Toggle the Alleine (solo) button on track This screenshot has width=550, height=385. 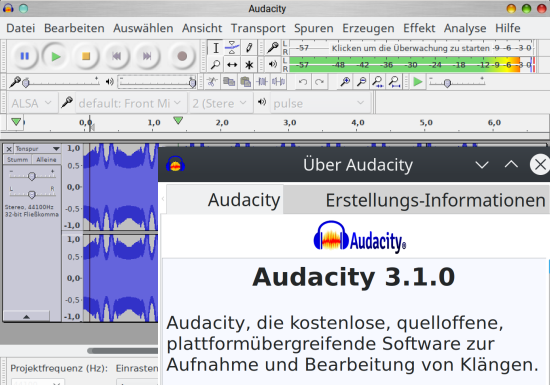pyautogui.click(x=46, y=160)
